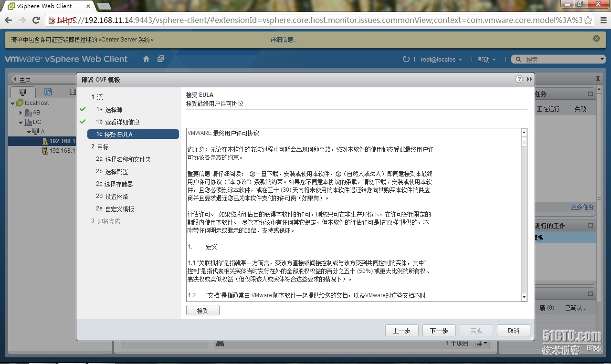The height and width of the screenshot is (364, 611).
Task: Select step 2d 设置网络
Action: point(112,197)
